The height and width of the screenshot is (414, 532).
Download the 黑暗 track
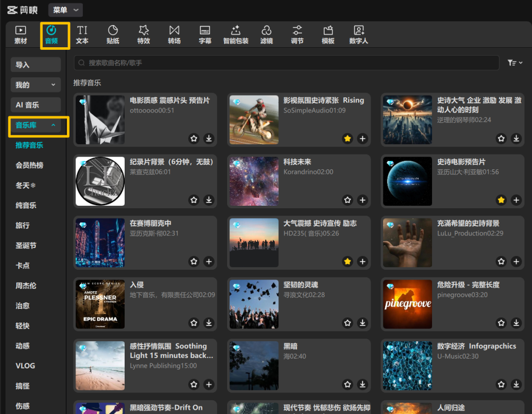(x=363, y=384)
